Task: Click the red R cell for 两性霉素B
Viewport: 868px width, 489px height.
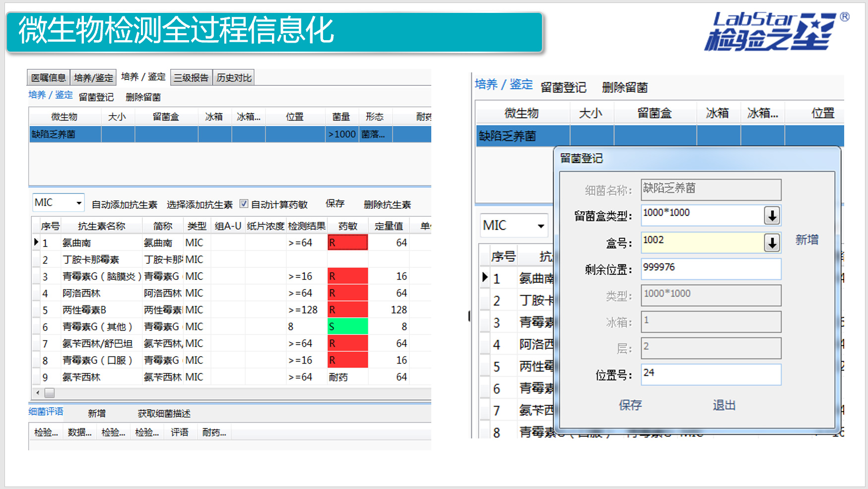Action: tap(348, 310)
